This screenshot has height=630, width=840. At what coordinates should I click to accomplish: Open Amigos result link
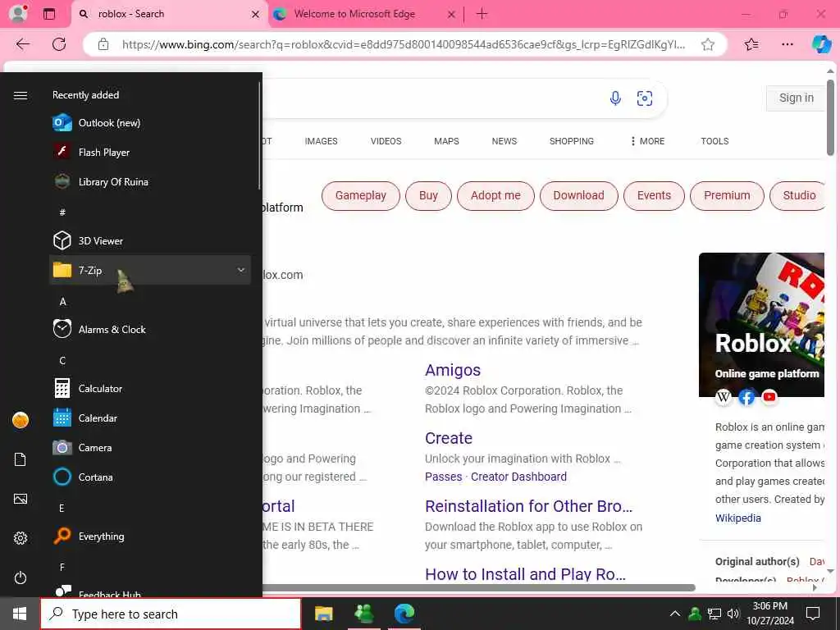453,370
